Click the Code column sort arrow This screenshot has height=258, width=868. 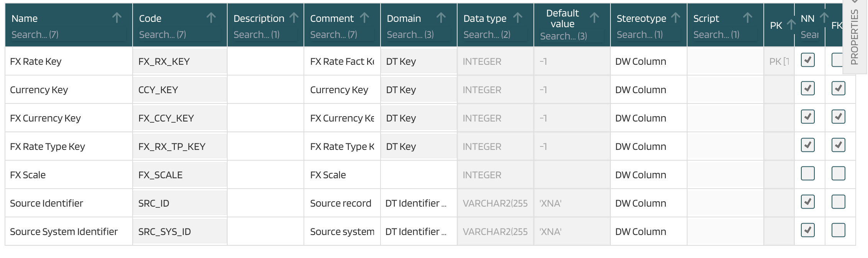tap(211, 18)
